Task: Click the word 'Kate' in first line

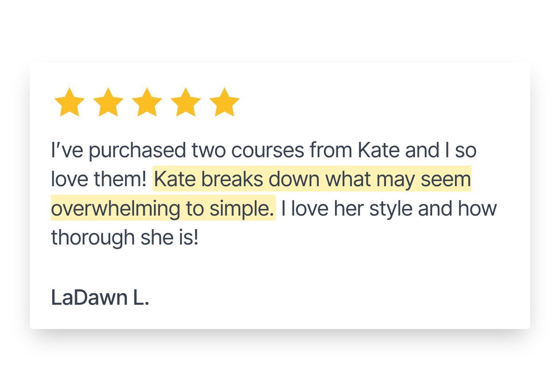Action: pyautogui.click(x=379, y=150)
